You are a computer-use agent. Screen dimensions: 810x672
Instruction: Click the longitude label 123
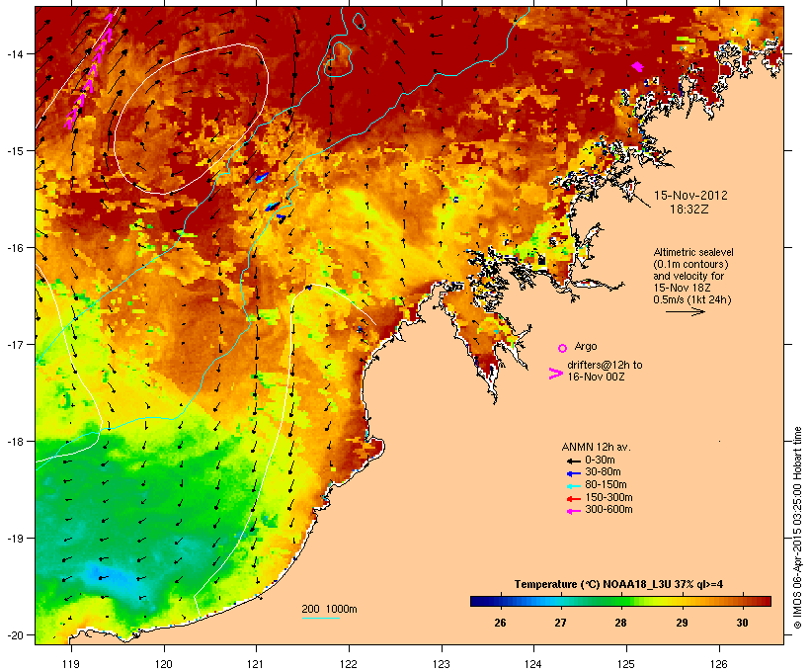[x=442, y=664]
